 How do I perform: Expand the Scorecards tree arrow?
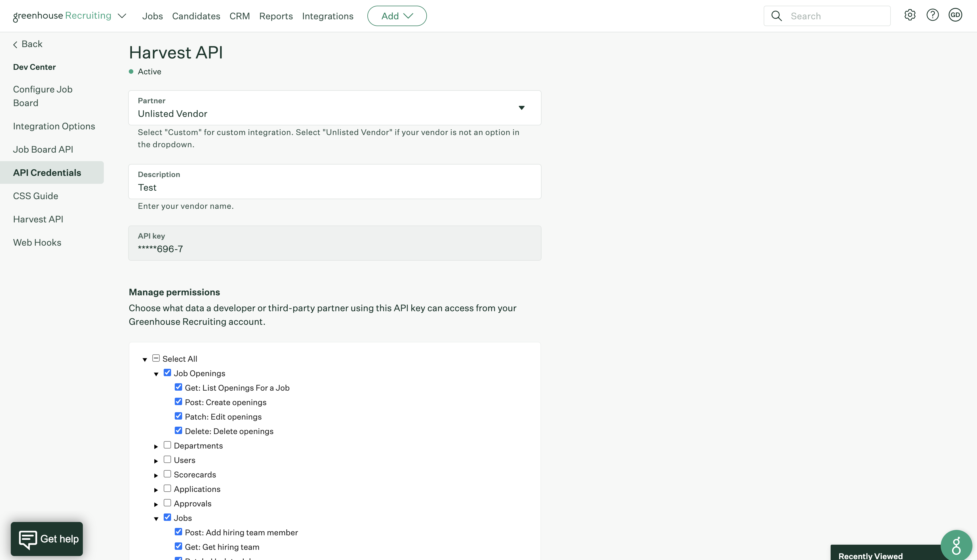tap(156, 475)
